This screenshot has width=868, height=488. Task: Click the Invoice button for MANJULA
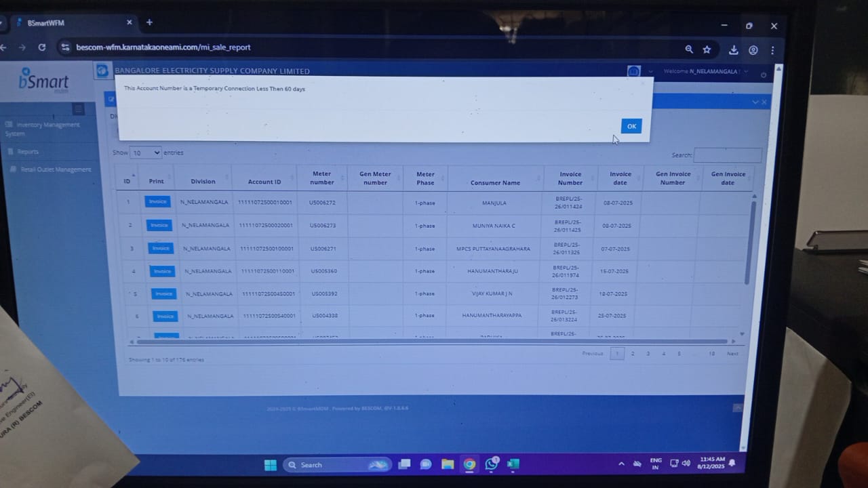click(158, 202)
